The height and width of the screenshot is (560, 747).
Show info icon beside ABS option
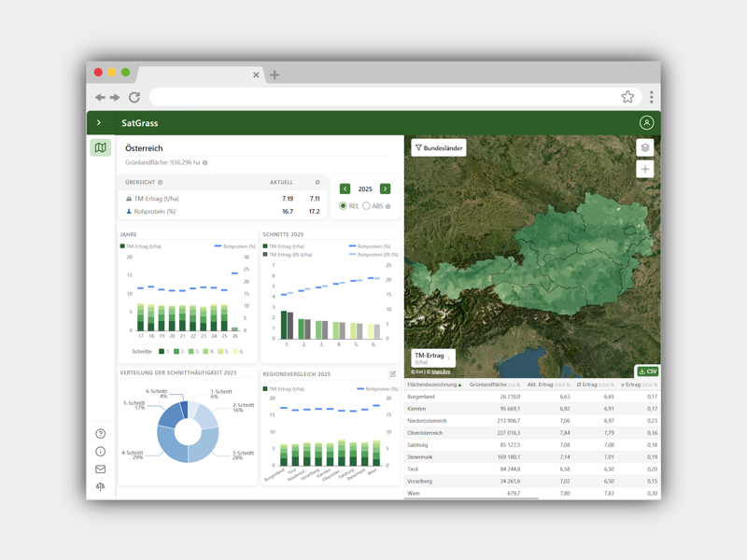click(x=388, y=206)
